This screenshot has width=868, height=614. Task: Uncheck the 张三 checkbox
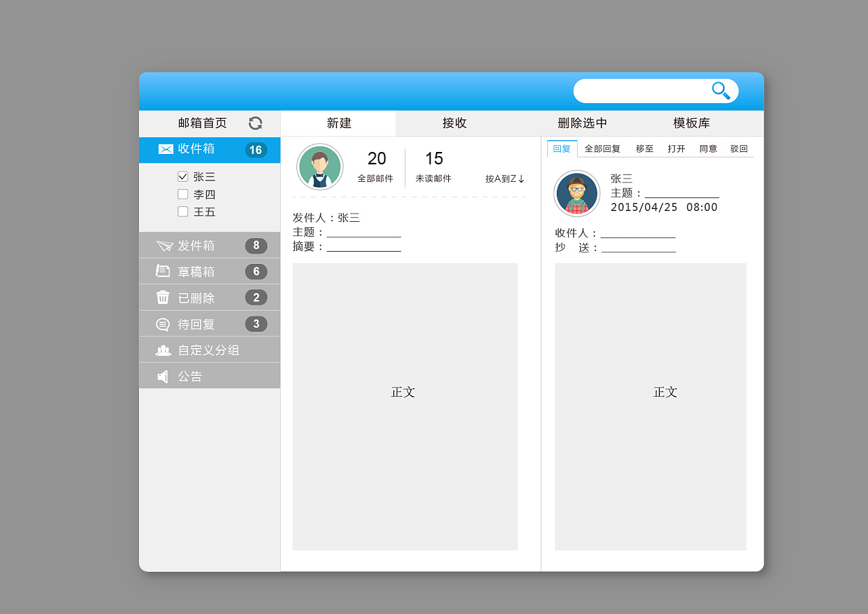[x=182, y=176]
